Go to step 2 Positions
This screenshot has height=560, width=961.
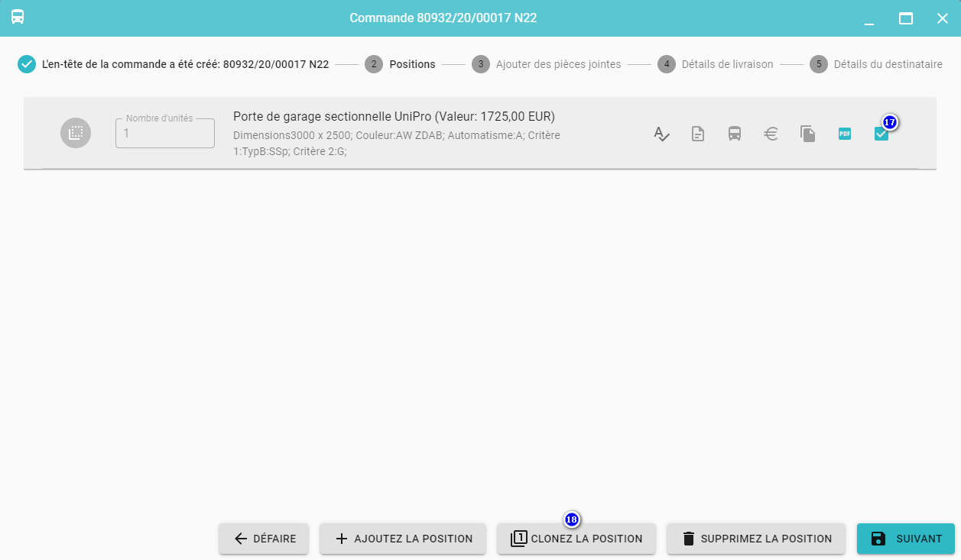click(400, 64)
